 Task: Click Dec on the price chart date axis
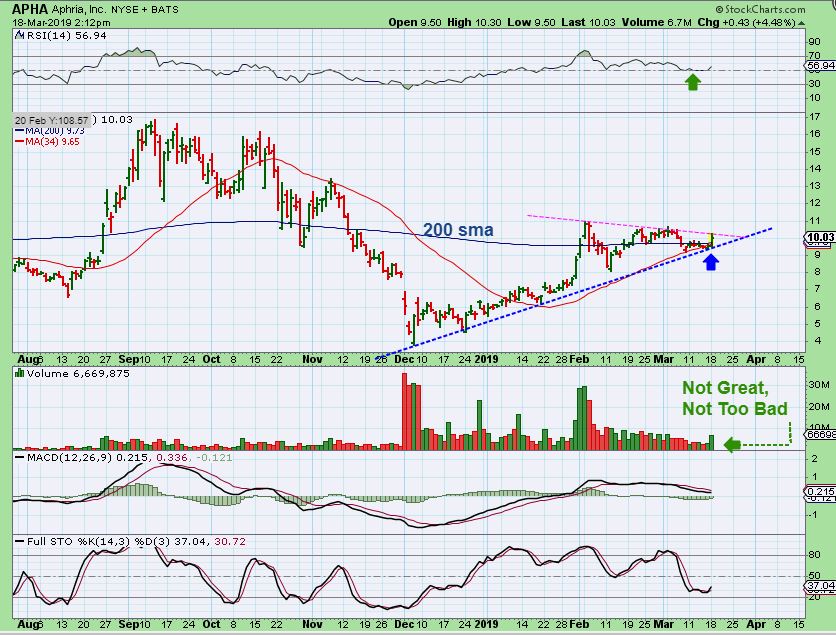click(x=404, y=359)
